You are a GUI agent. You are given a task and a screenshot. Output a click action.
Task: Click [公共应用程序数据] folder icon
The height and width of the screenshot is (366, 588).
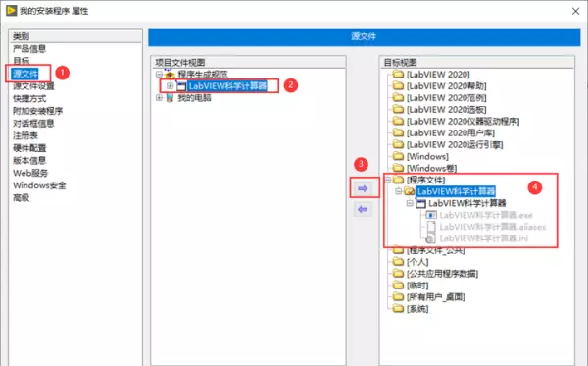point(398,274)
